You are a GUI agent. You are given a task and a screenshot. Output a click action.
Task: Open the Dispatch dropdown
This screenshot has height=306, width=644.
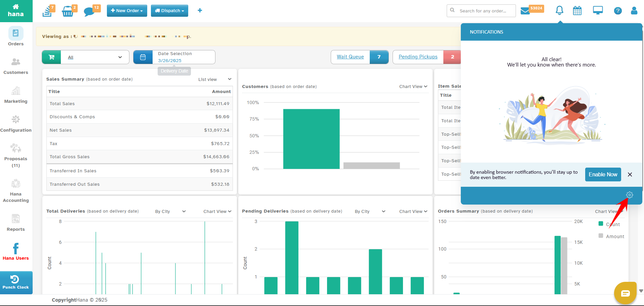click(169, 11)
